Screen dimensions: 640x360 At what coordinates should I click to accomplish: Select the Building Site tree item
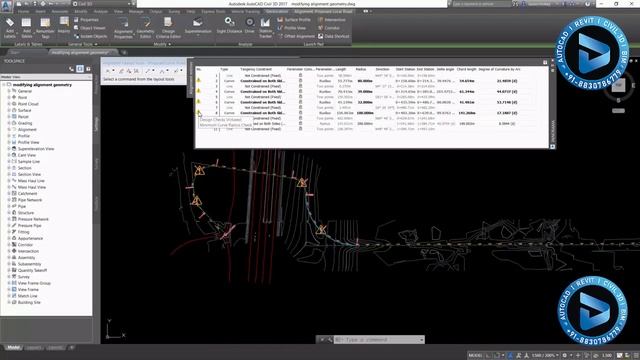point(29,302)
